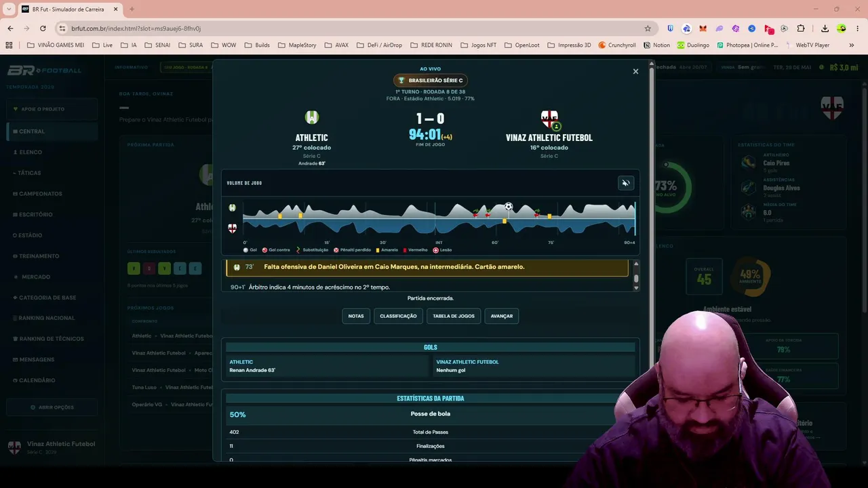Open Mensagens in the sidebar
This screenshot has height=488, width=868.
(x=52, y=359)
